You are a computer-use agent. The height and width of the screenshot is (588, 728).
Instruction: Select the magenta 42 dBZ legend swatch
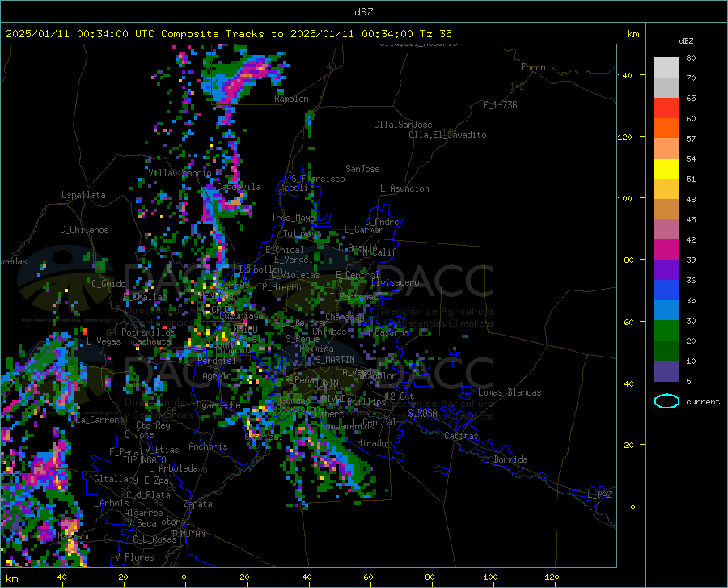point(667,249)
